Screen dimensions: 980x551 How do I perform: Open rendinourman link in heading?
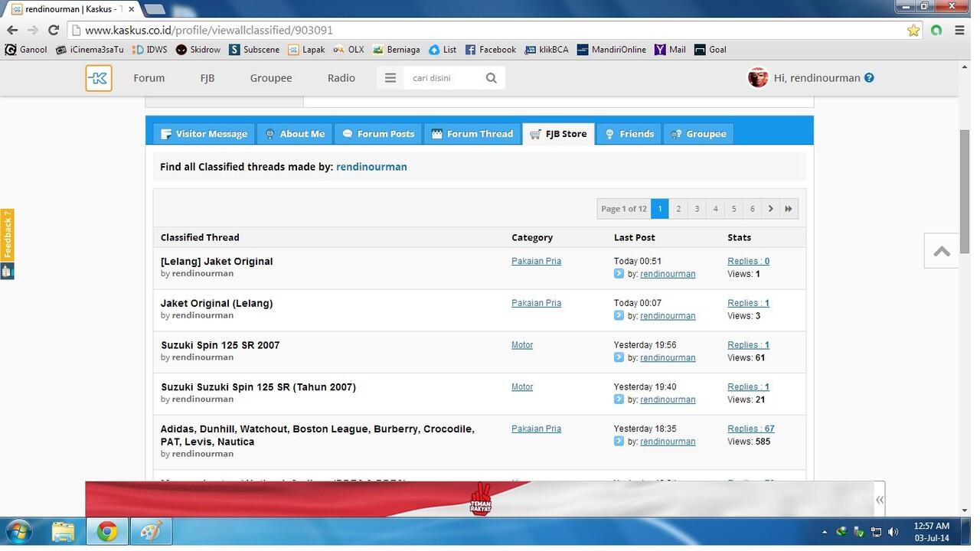click(x=371, y=167)
